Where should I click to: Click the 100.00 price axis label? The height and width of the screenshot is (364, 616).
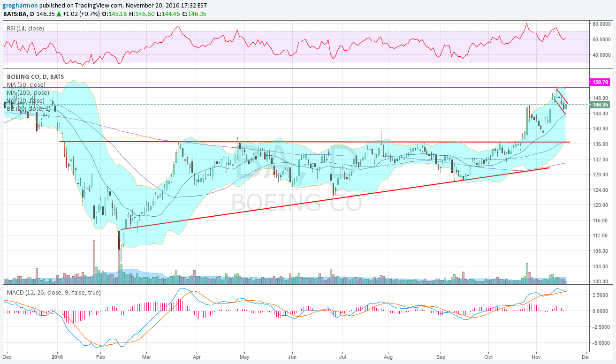[600, 281]
